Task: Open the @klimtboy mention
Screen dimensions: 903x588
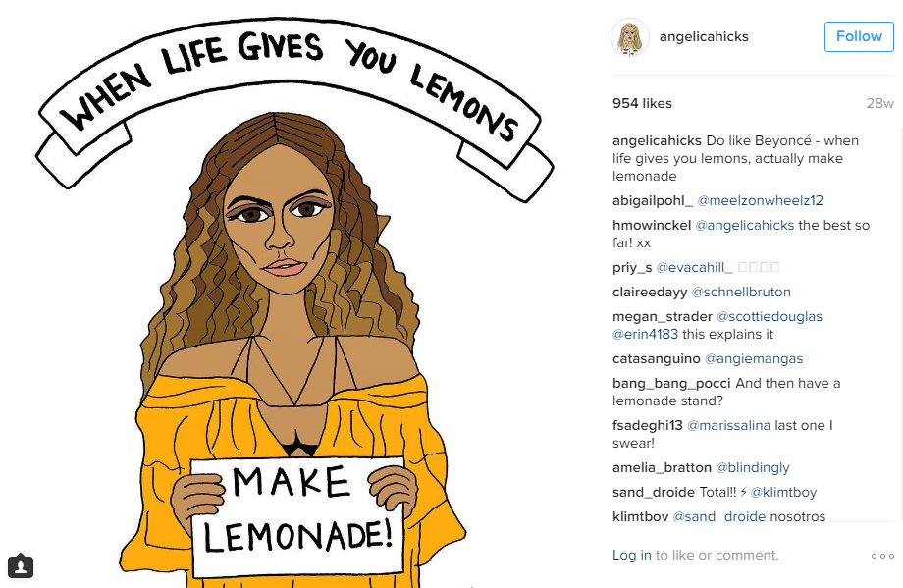Action: pos(784,493)
